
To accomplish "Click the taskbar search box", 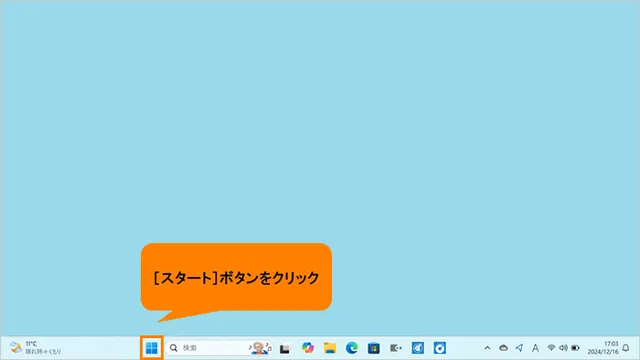I will click(x=219, y=348).
